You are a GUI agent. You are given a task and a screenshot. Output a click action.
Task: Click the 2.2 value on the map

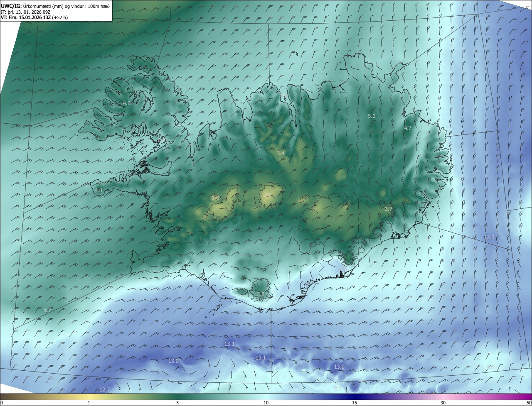click(216, 198)
